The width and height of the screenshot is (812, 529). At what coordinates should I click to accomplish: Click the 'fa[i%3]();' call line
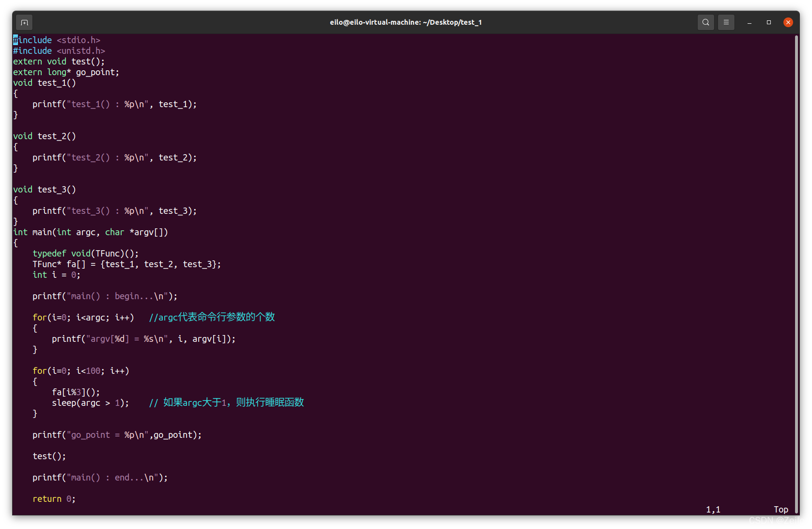(x=76, y=392)
